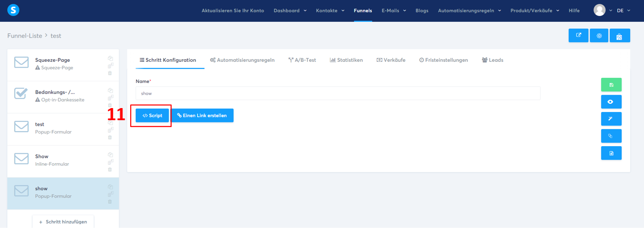Viewport: 644px width, 230px height.
Task: Click the 'Opt-in-Dankesseite' subtitle text
Action: point(63,100)
